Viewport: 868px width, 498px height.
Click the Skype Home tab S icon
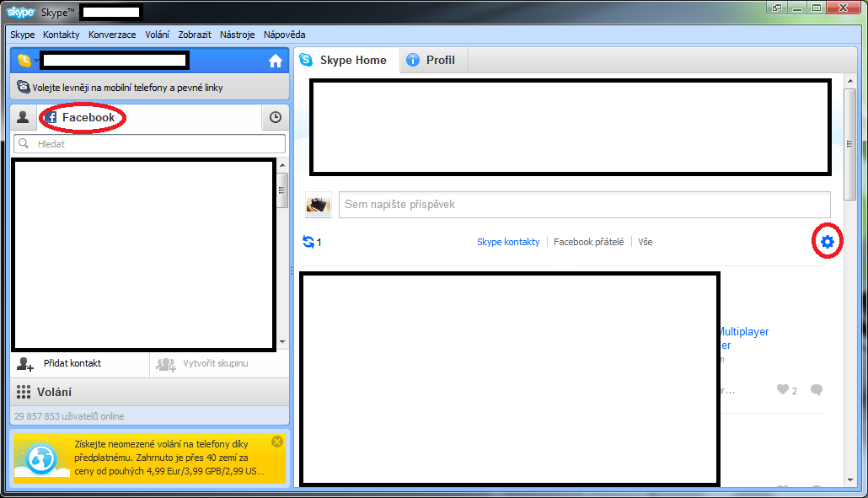tap(306, 60)
